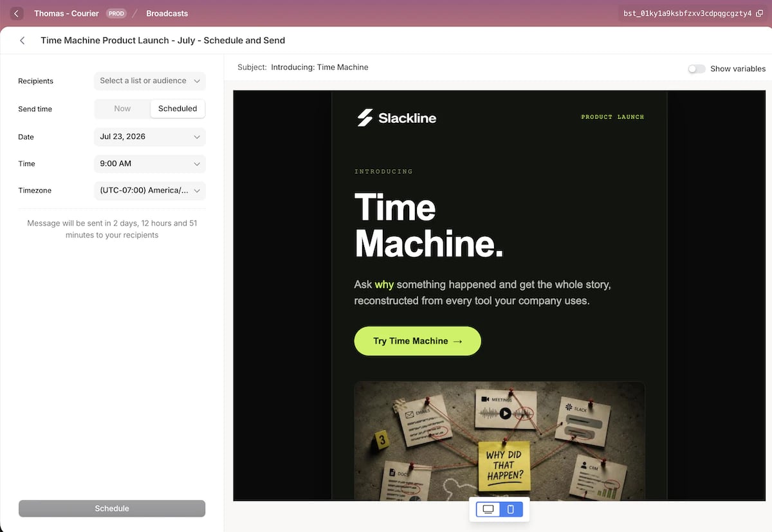Viewport: 772px width, 532px height.
Task: Click the INTRODUCING label in the email
Action: point(383,172)
